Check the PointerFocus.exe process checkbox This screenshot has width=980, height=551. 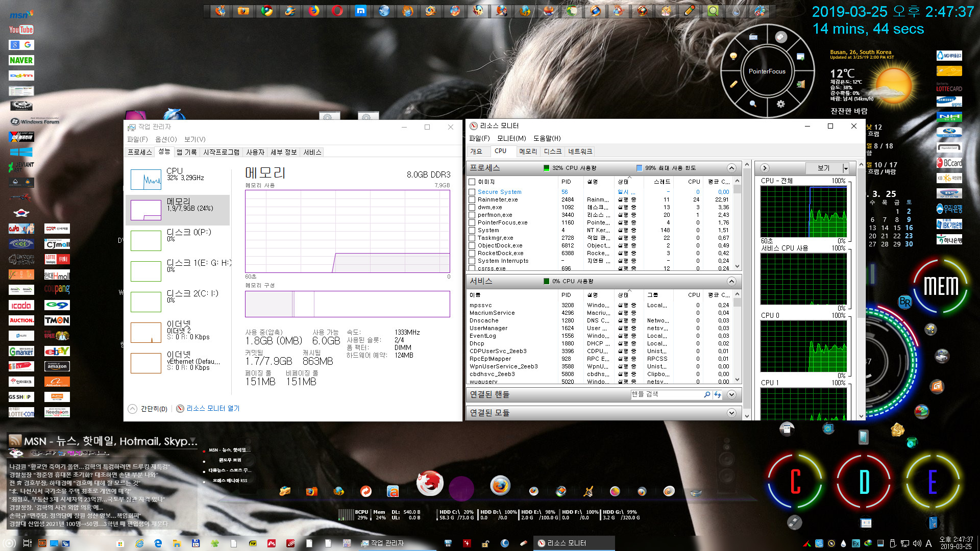pos(472,222)
